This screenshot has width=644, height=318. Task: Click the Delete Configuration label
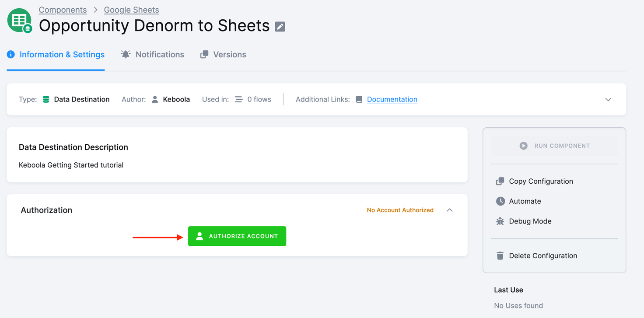(543, 255)
